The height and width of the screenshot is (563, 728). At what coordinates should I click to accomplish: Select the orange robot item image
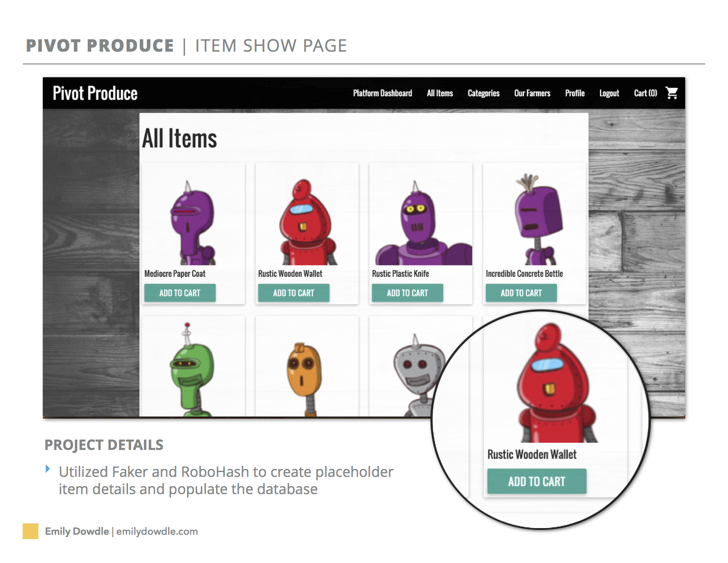point(304,380)
